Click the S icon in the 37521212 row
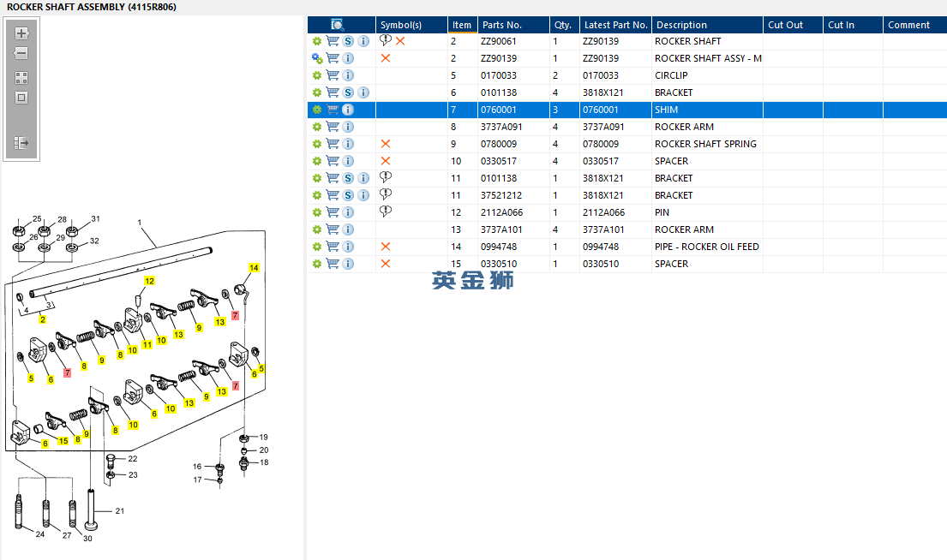Screen dimensions: 947x560 (348, 195)
